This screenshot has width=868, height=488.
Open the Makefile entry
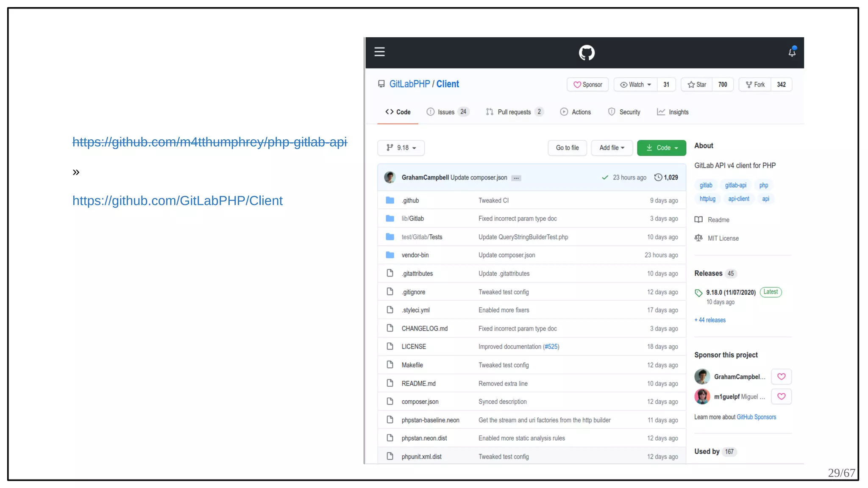pos(412,365)
